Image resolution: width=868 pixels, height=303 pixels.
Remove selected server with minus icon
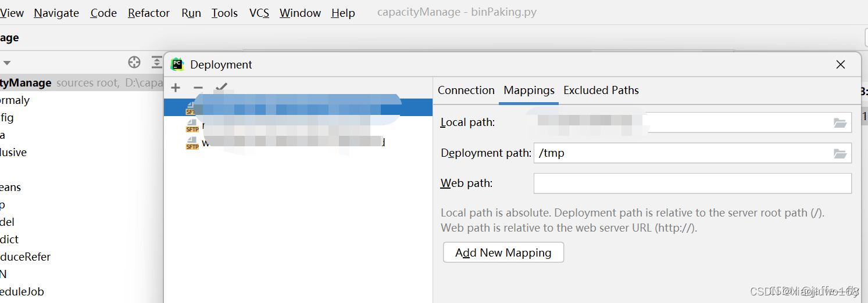point(198,88)
